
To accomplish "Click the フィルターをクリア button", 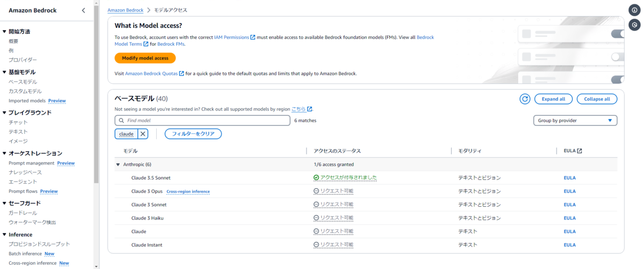I will pyautogui.click(x=193, y=134).
